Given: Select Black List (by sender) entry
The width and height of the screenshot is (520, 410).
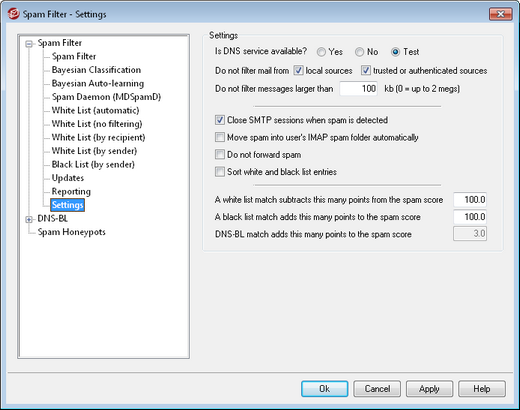Looking at the screenshot, I should point(93,165).
